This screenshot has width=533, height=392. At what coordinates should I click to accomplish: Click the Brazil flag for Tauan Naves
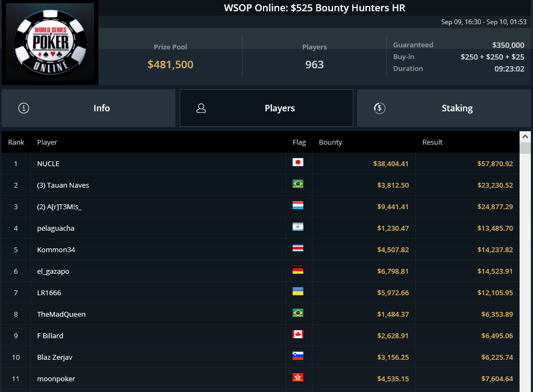coord(298,183)
